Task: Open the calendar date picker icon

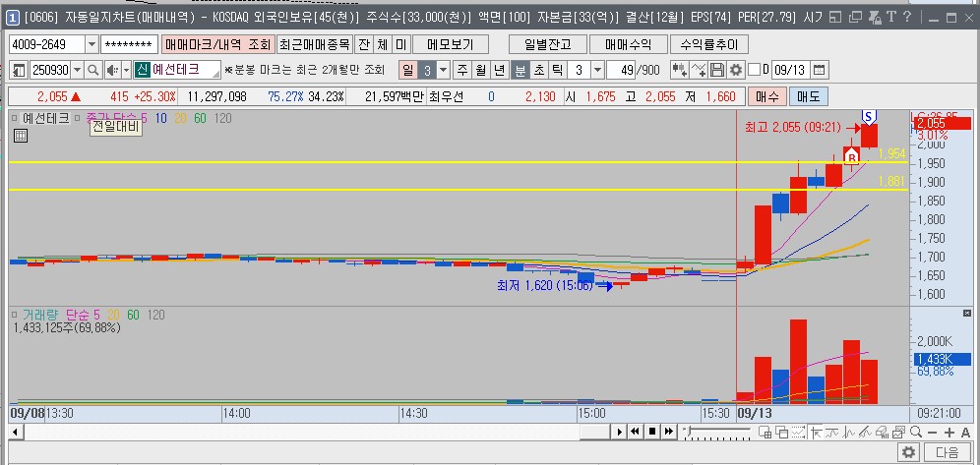Action: 820,70
